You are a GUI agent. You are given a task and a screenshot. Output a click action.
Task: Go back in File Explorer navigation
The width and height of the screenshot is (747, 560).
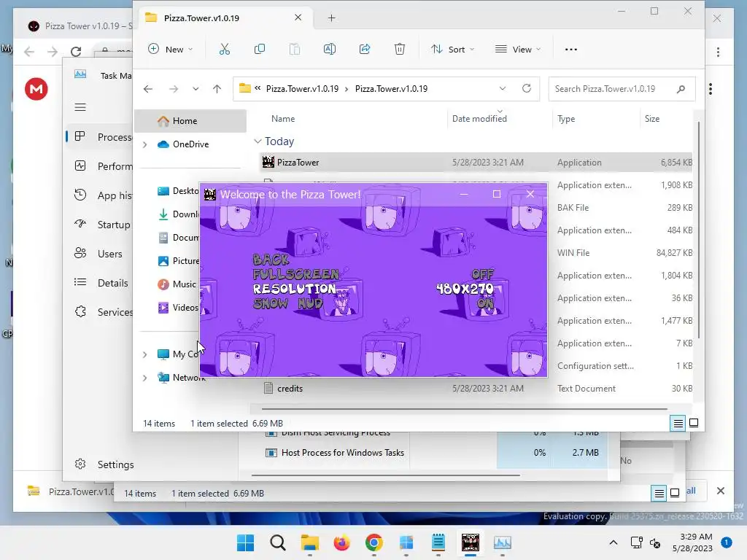point(148,88)
